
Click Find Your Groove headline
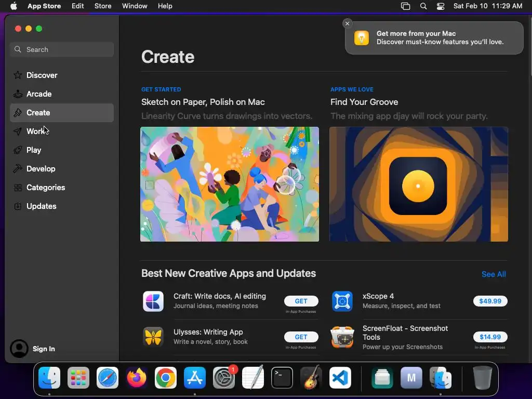click(x=364, y=102)
